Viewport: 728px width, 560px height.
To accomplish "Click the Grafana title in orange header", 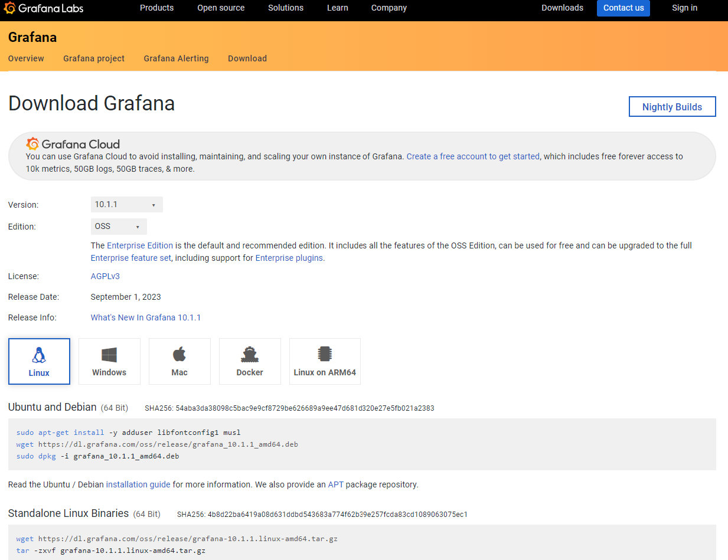I will [x=32, y=37].
